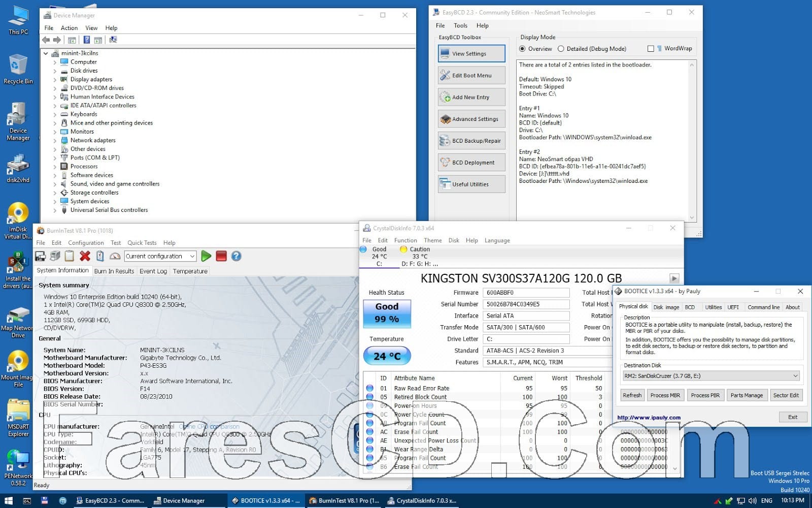Open BurnInTest help via blue question mark icon
The image size is (812, 508).
pyautogui.click(x=236, y=256)
